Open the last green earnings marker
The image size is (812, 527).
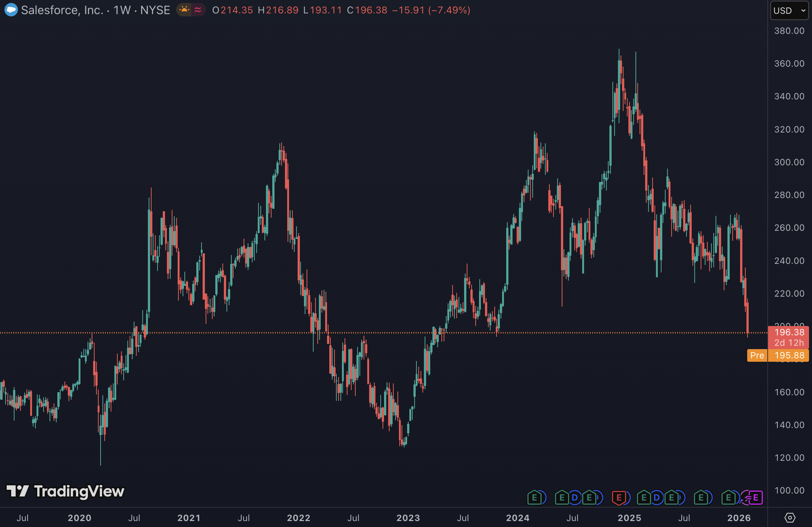pos(729,498)
